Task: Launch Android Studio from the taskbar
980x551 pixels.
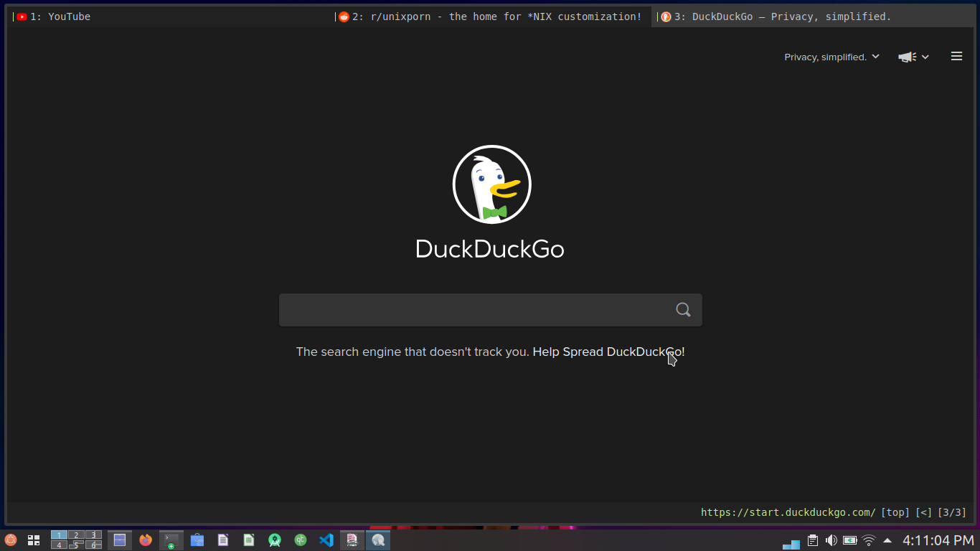Action: (275, 540)
